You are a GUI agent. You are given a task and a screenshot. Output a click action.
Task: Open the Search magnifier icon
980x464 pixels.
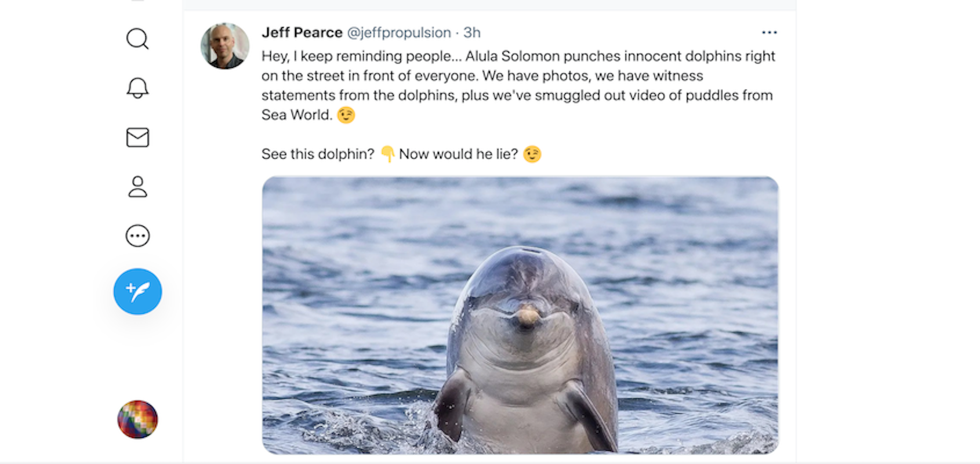click(x=137, y=39)
